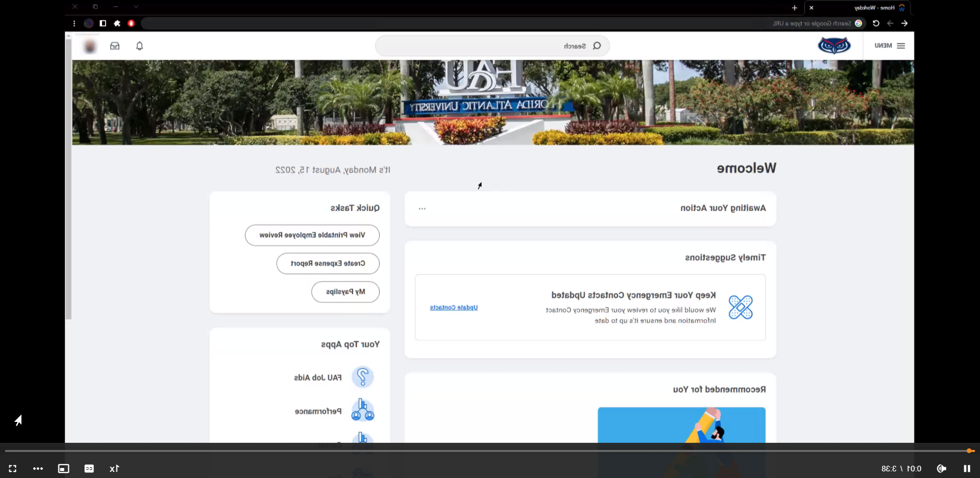Image resolution: width=980 pixels, height=478 pixels.
Task: Click the magnifier icon in Search
Action: click(x=597, y=46)
